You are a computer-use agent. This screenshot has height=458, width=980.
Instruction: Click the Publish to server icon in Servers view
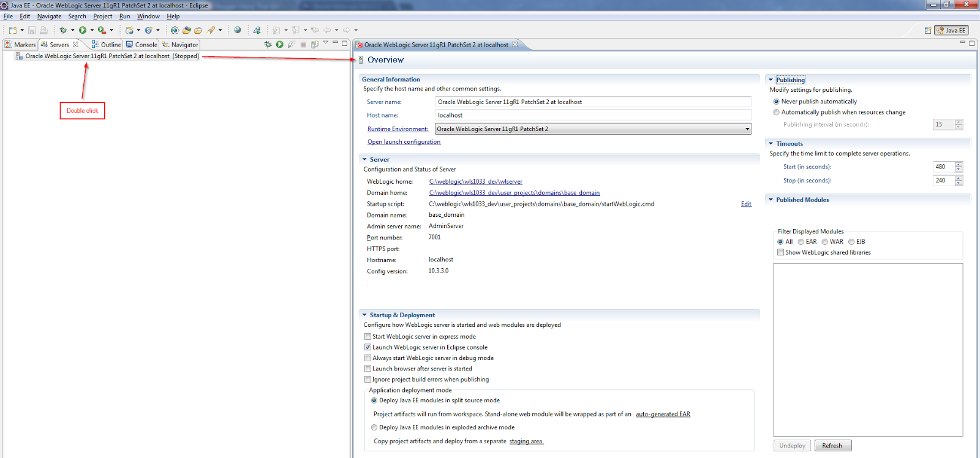pyautogui.click(x=315, y=44)
